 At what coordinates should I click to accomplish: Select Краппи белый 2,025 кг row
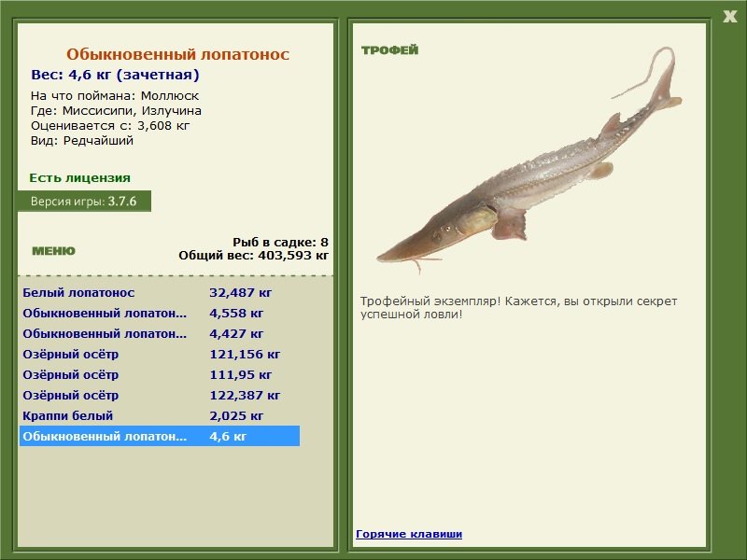(160, 415)
